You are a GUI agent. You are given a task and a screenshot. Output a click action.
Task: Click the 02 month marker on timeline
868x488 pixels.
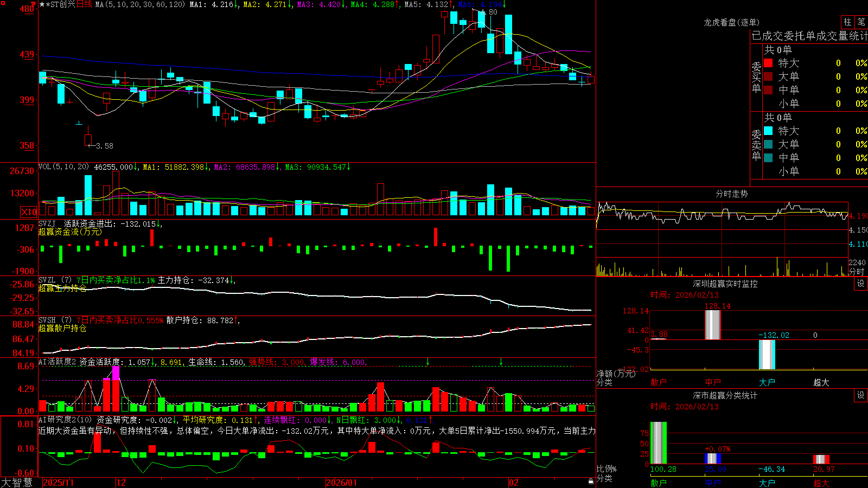(514, 483)
